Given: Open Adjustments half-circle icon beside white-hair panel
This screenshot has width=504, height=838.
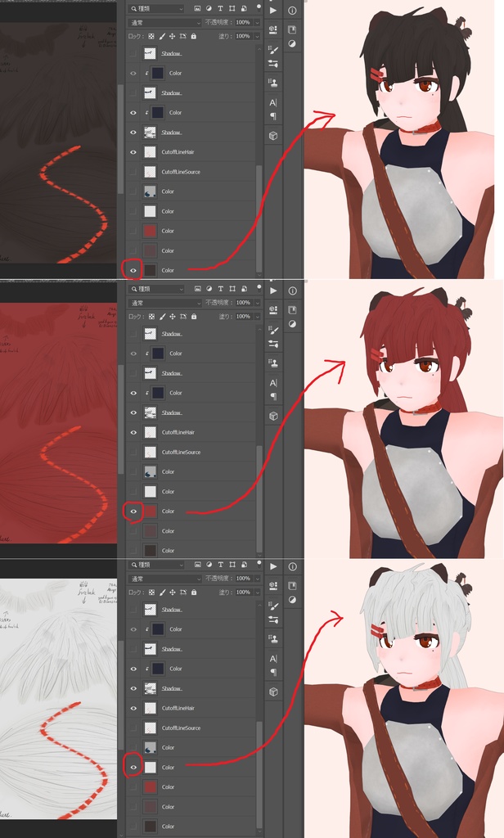Looking at the screenshot, I should tap(292, 600).
